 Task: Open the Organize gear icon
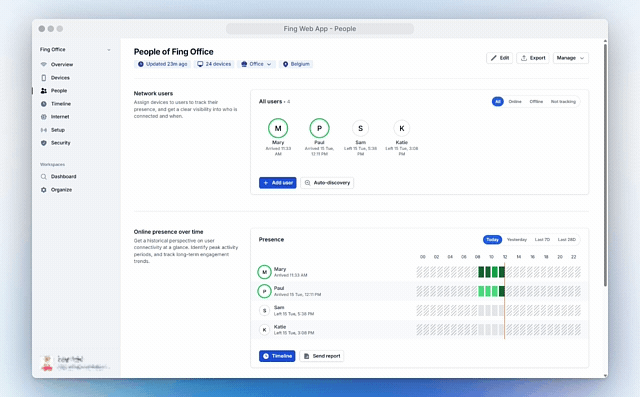(44, 190)
